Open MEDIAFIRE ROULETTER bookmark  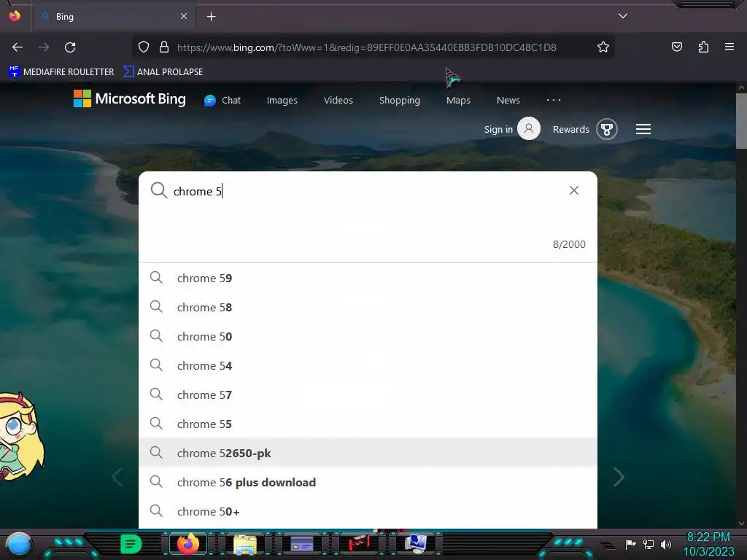61,72
